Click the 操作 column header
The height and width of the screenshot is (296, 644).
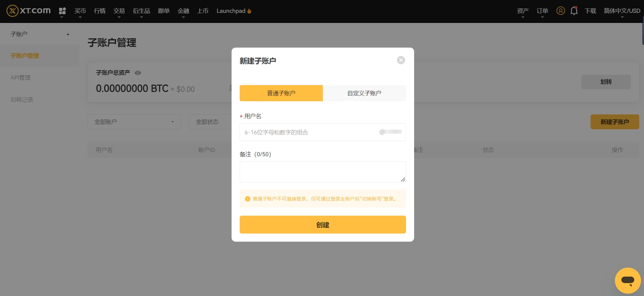coord(617,150)
